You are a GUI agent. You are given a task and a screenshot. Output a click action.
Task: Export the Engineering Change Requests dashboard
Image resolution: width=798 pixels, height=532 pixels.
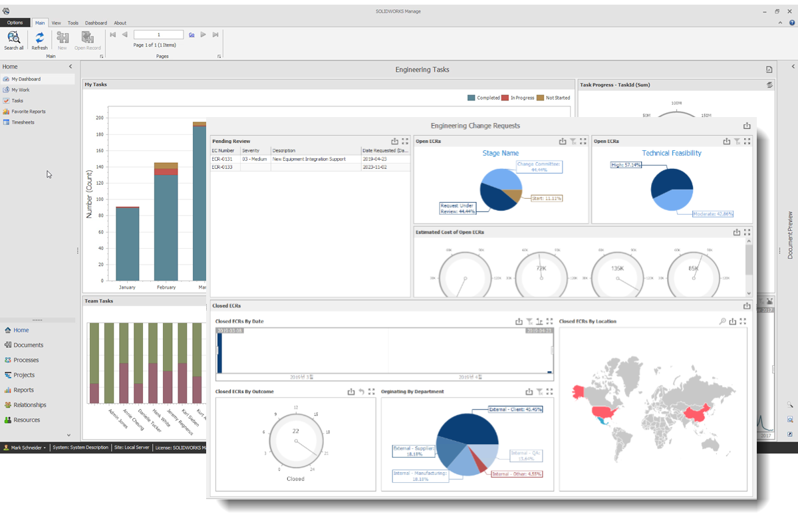point(747,126)
